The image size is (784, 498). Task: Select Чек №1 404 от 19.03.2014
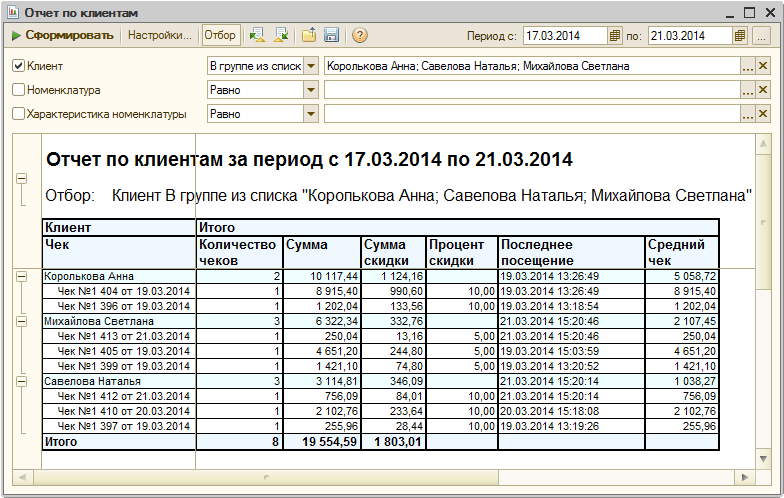coord(124,291)
